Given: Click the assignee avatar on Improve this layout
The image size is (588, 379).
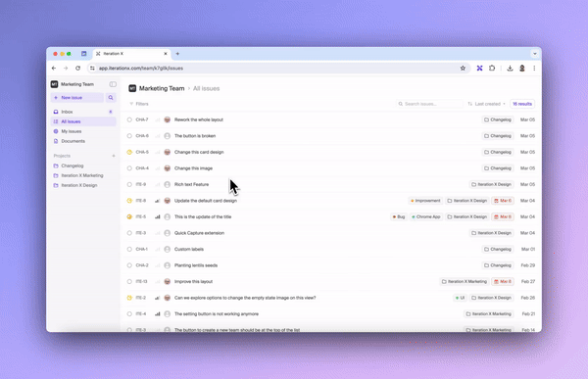Looking at the screenshot, I should 168,281.
